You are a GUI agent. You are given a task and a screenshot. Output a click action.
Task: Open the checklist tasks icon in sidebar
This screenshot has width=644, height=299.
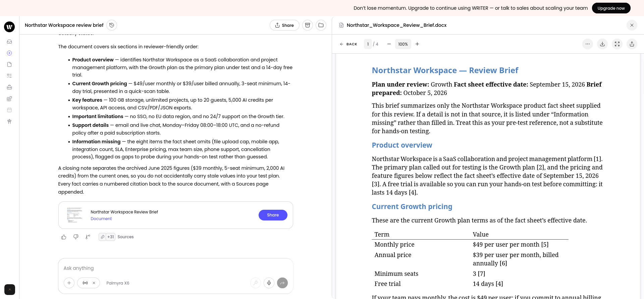pyautogui.click(x=9, y=76)
